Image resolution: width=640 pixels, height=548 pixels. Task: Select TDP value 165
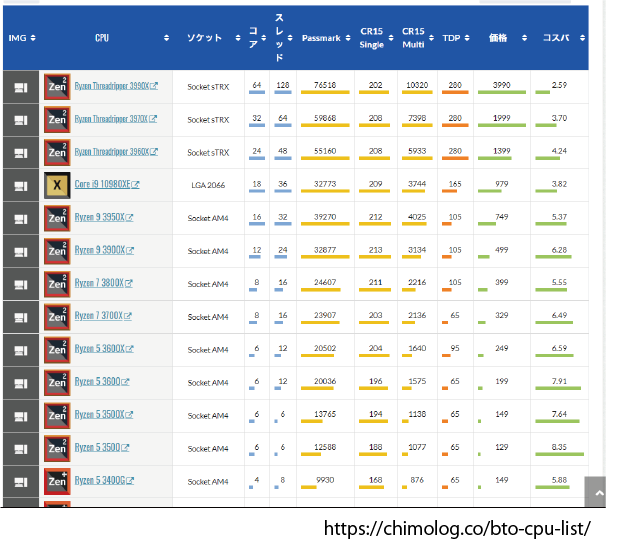click(455, 184)
